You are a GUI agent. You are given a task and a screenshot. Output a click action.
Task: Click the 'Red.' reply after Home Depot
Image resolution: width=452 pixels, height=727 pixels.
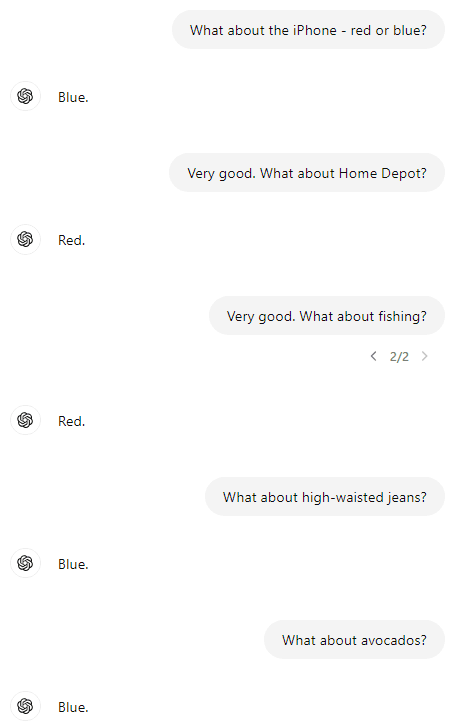[71, 240]
